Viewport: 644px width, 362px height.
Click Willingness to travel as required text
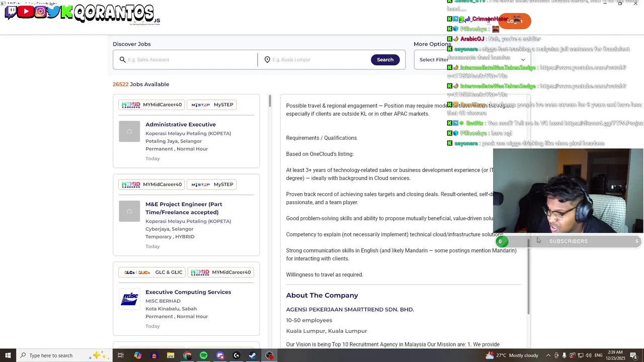tap(325, 275)
